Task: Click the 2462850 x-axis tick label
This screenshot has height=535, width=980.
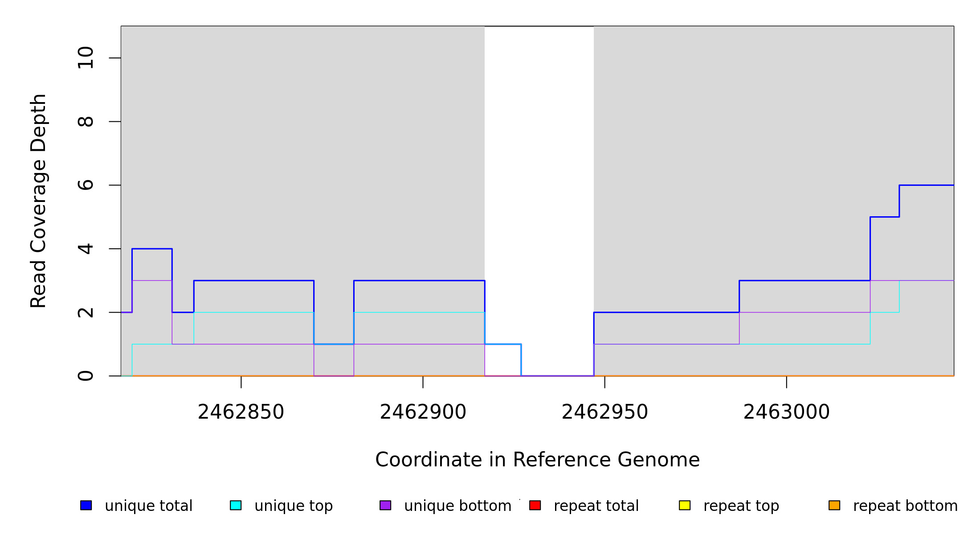Action: click(x=241, y=412)
